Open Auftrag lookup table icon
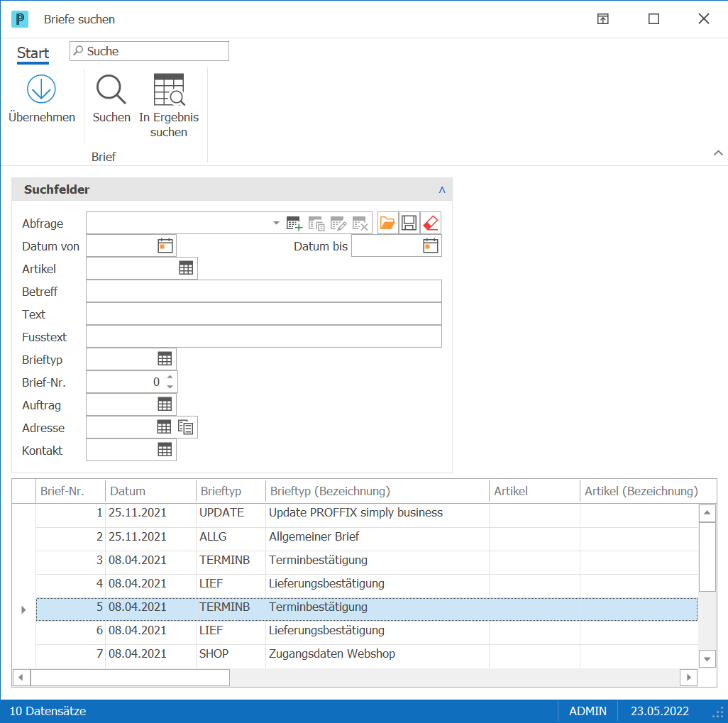The height and width of the screenshot is (723, 728). pyautogui.click(x=165, y=404)
